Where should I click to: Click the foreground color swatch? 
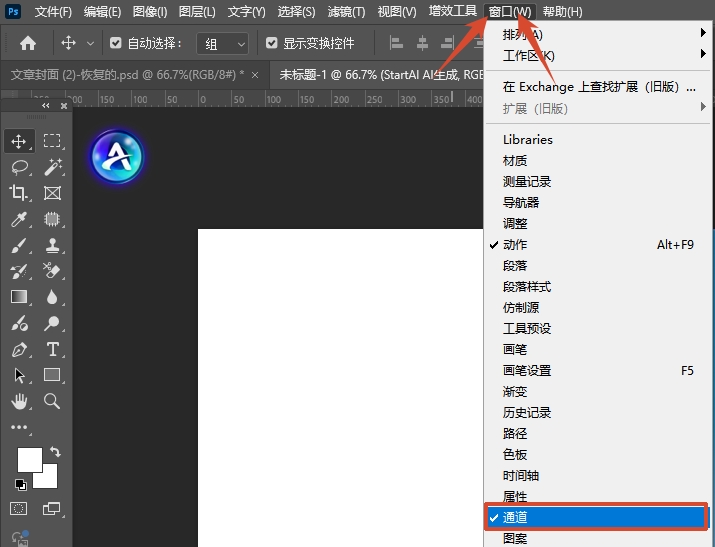[x=29, y=460]
